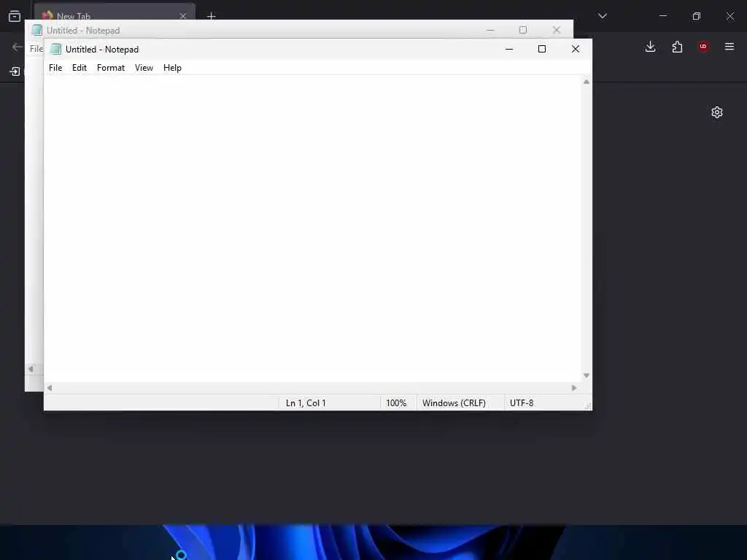The height and width of the screenshot is (560, 747).
Task: Open browser downloads panel icon
Action: click(x=650, y=47)
